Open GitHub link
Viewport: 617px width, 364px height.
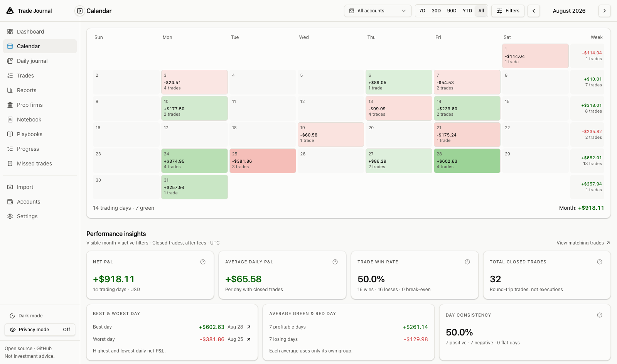tap(44, 349)
